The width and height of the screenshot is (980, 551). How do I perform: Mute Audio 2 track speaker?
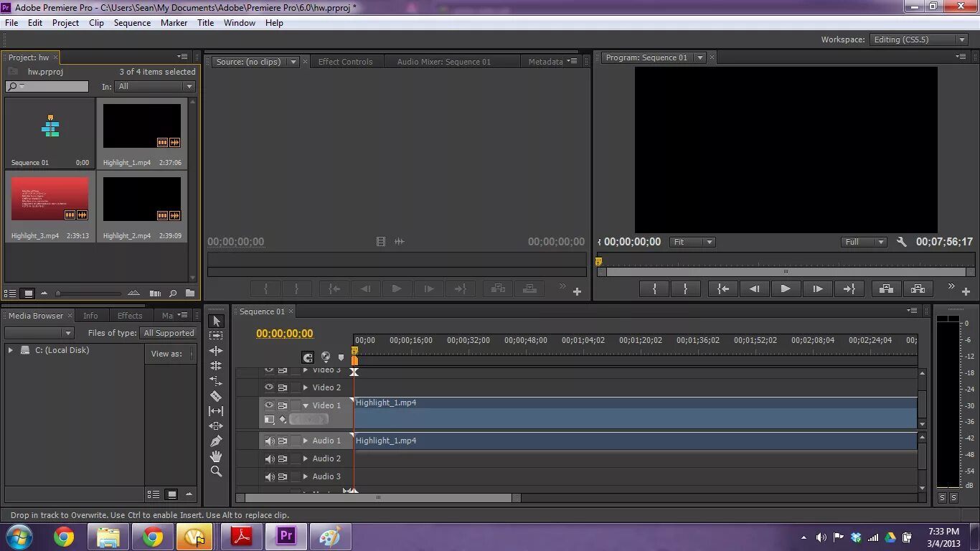pos(270,458)
